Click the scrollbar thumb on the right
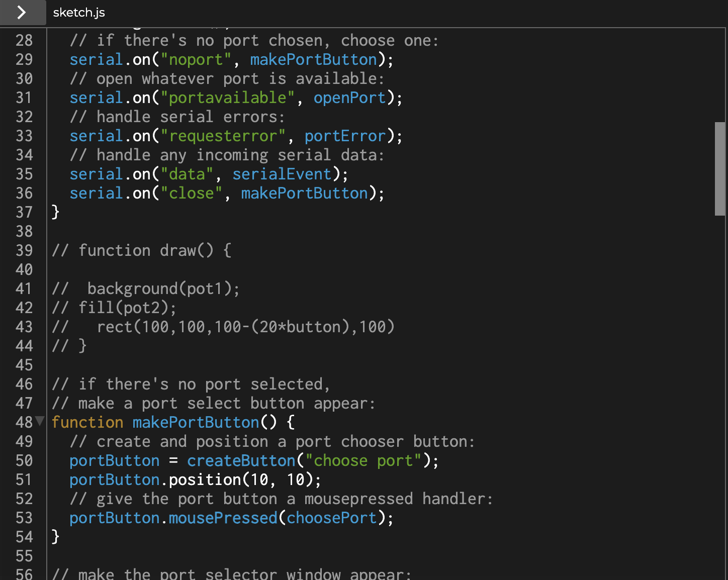This screenshot has width=728, height=580. (719, 166)
